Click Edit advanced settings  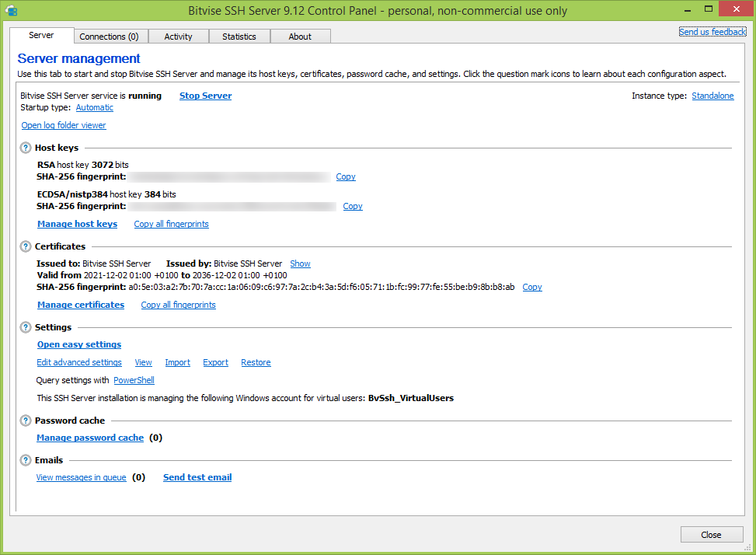pyautogui.click(x=79, y=362)
